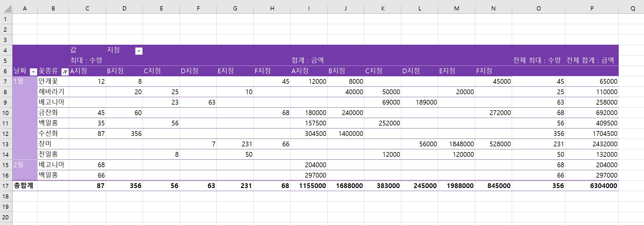The height and width of the screenshot is (225, 644).
Task: Select column Q header
Action: click(631, 8)
